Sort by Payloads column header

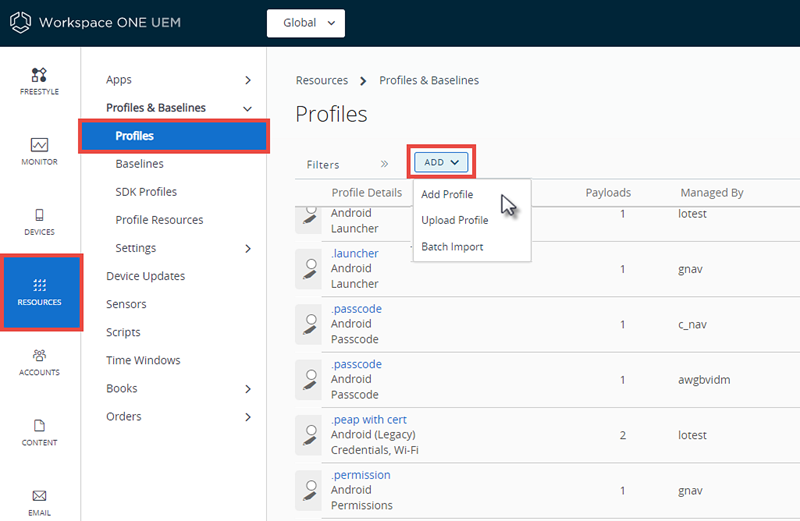608,192
